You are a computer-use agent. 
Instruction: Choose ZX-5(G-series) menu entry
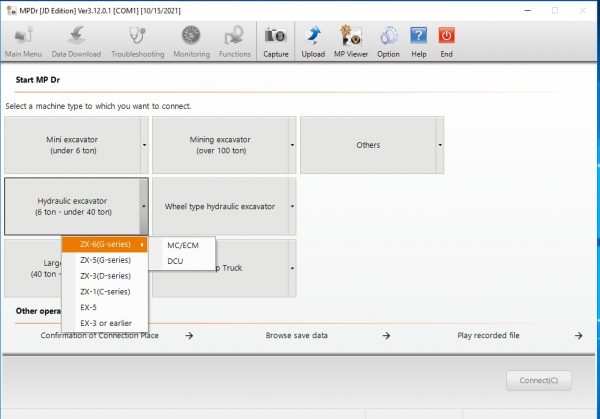105,260
